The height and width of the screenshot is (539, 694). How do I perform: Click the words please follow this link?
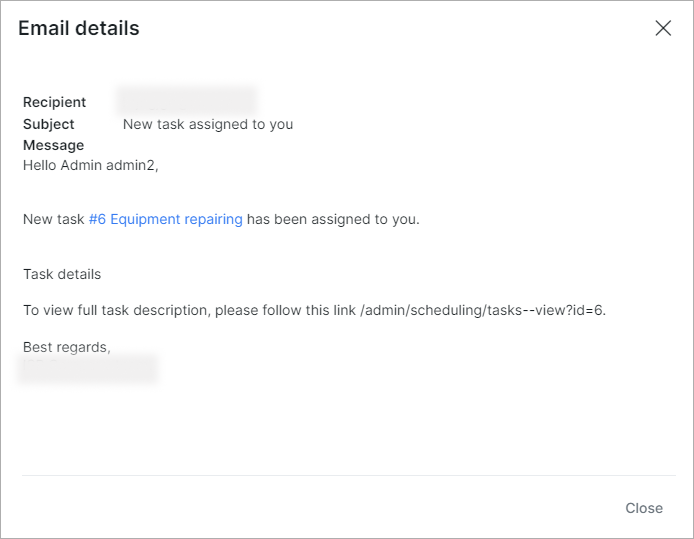(x=285, y=310)
